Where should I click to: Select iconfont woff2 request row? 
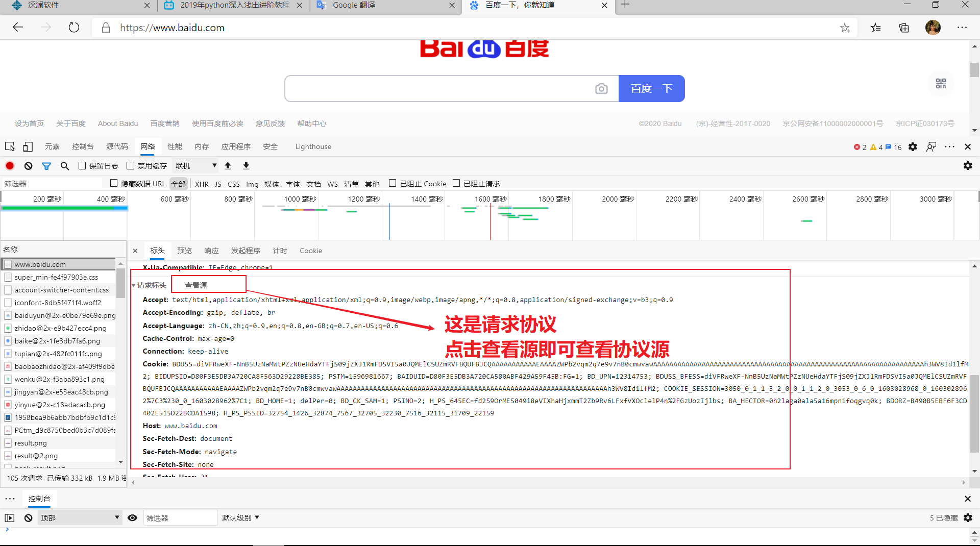pos(59,303)
